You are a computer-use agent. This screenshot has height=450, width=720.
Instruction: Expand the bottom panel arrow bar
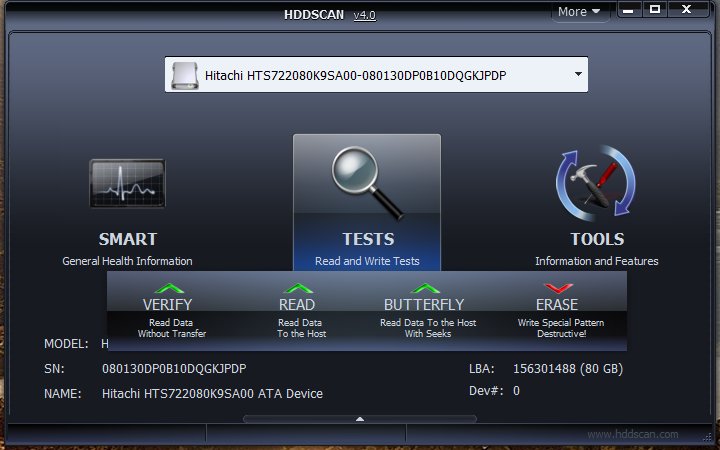click(360, 419)
